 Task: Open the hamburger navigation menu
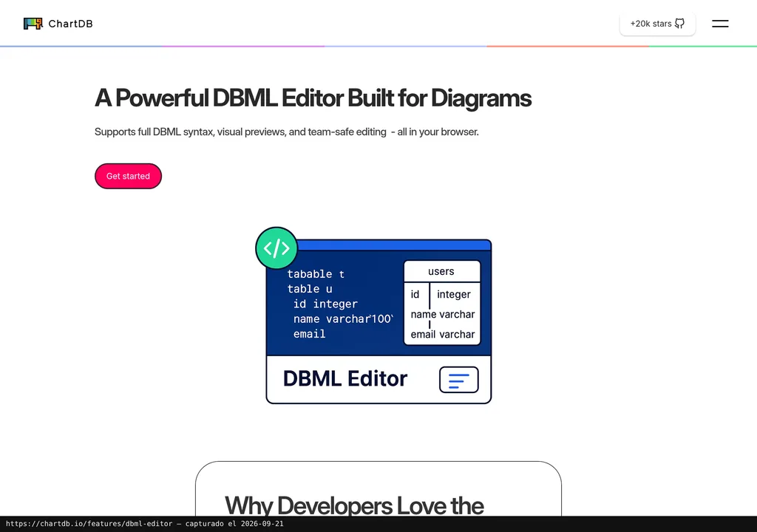pos(720,24)
